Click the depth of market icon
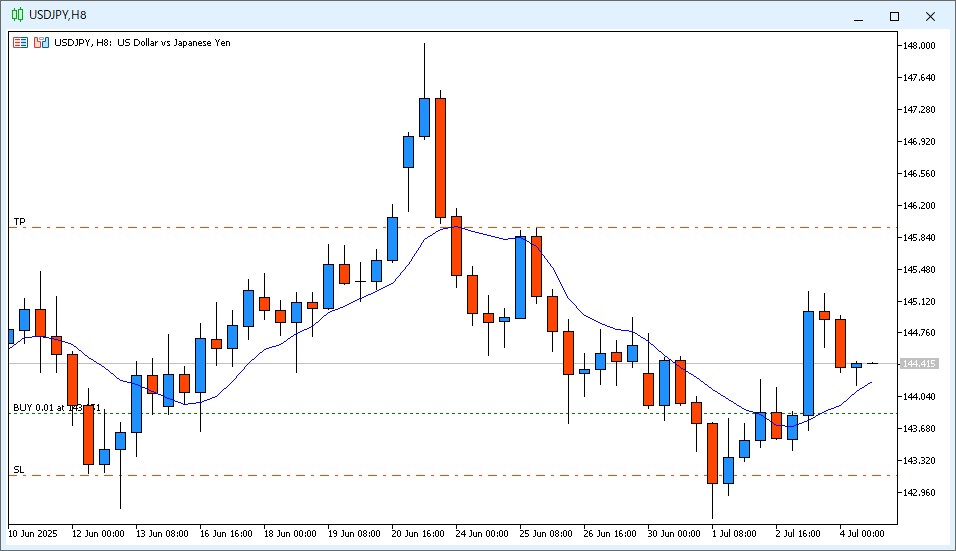Image resolution: width=956 pixels, height=551 pixels. [41, 43]
